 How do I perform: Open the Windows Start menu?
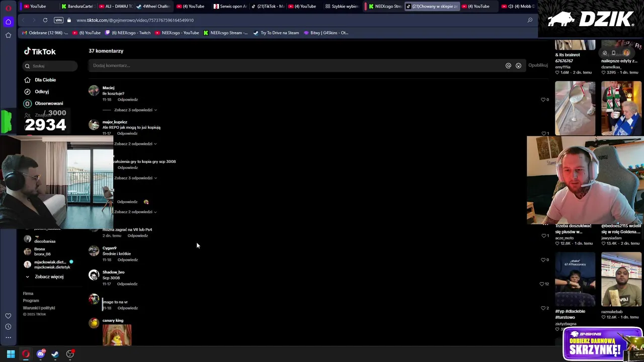[x=11, y=354]
